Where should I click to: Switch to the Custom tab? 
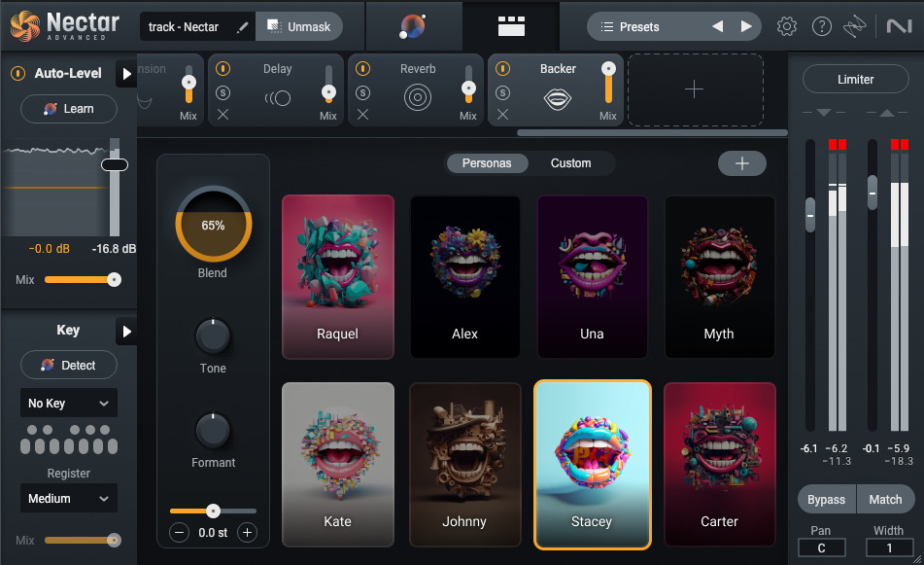(x=570, y=163)
